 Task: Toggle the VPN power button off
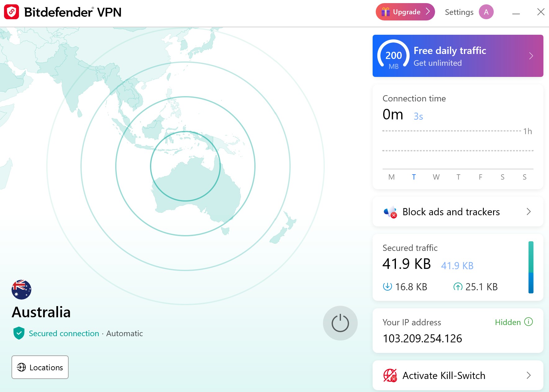coord(340,323)
